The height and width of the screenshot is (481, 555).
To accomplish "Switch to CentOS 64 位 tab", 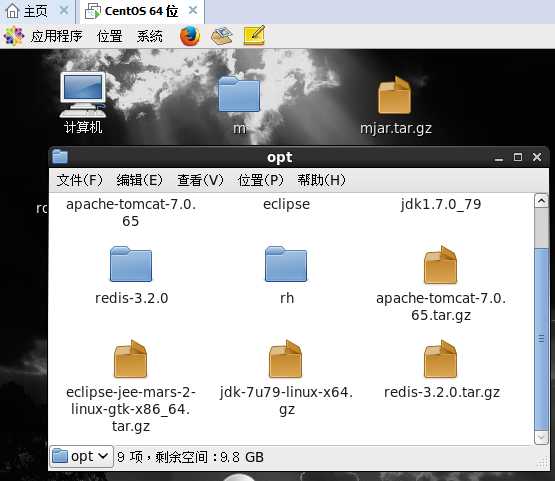I will [x=142, y=11].
